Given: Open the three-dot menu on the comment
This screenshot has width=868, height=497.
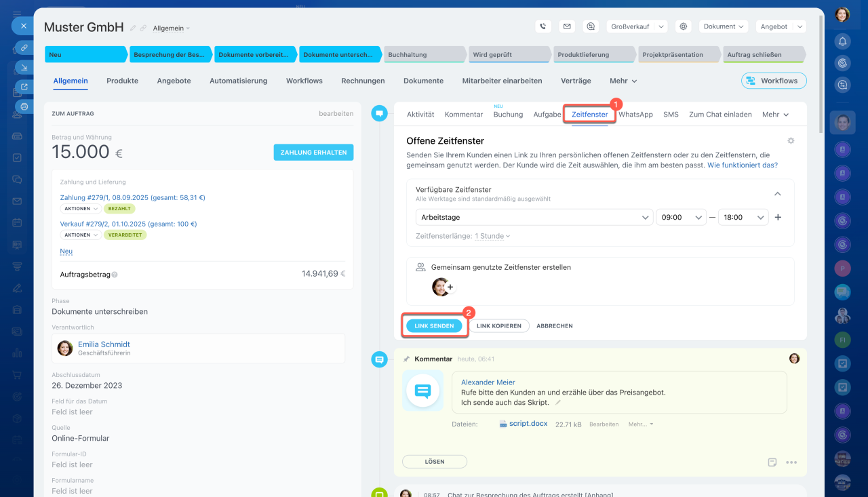Looking at the screenshot, I should 791,462.
